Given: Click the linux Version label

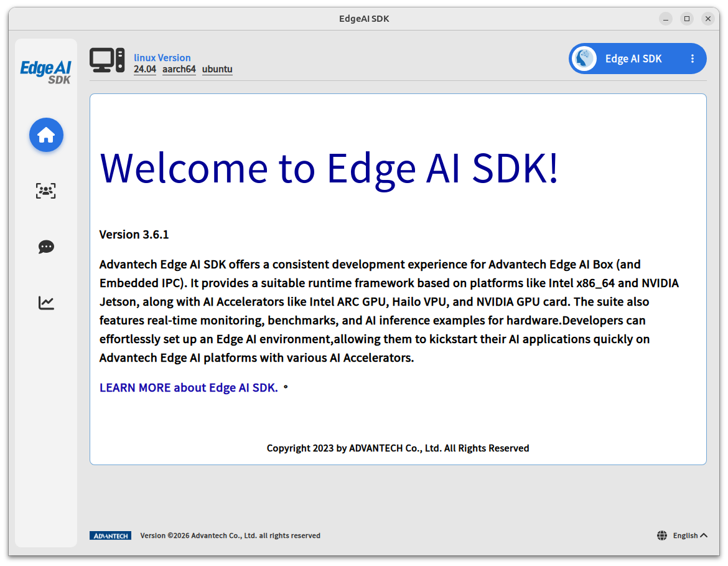Looking at the screenshot, I should (x=162, y=58).
